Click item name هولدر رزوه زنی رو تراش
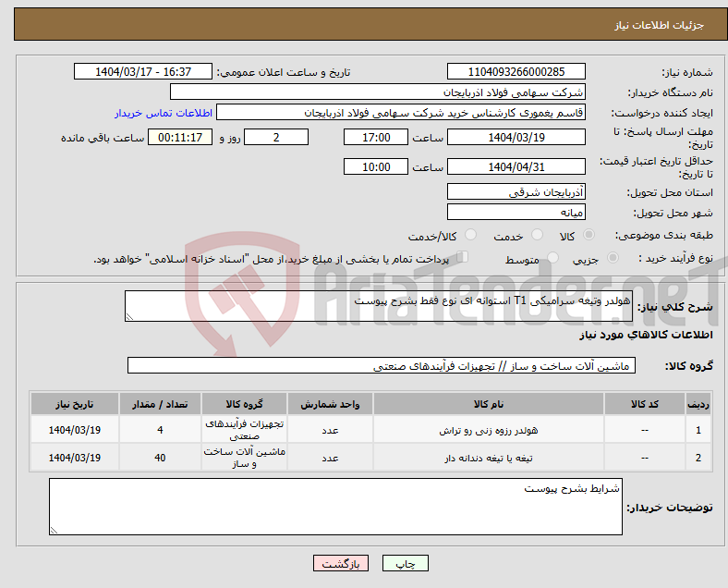Screen dimensions: 728x588 coord(489,431)
